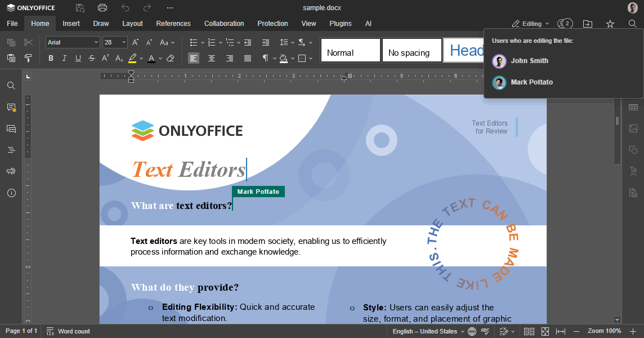This screenshot has height=338, width=644.
Task: Open Text Art settings in right sidebar
Action: [633, 171]
